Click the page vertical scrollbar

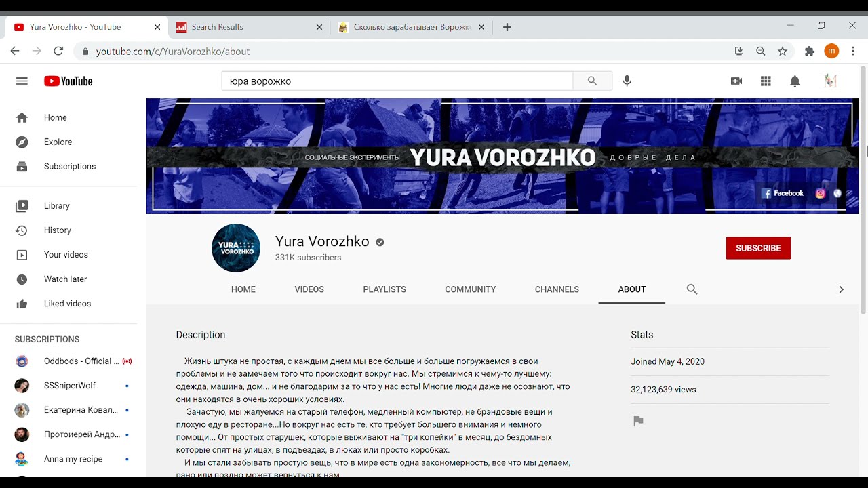click(x=863, y=190)
